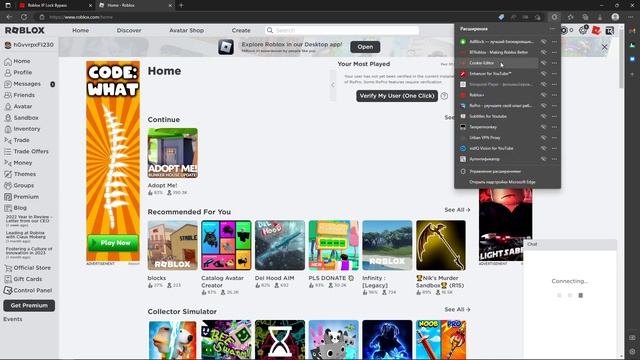640x360 pixels.
Task: Open extensions panel header more menu
Action: pyautogui.click(x=552, y=29)
